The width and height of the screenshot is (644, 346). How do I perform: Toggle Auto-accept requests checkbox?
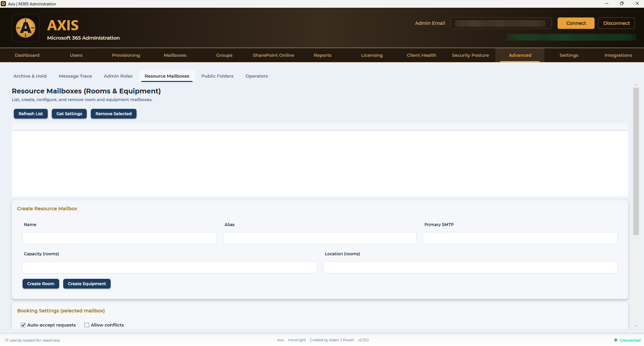coord(23,325)
